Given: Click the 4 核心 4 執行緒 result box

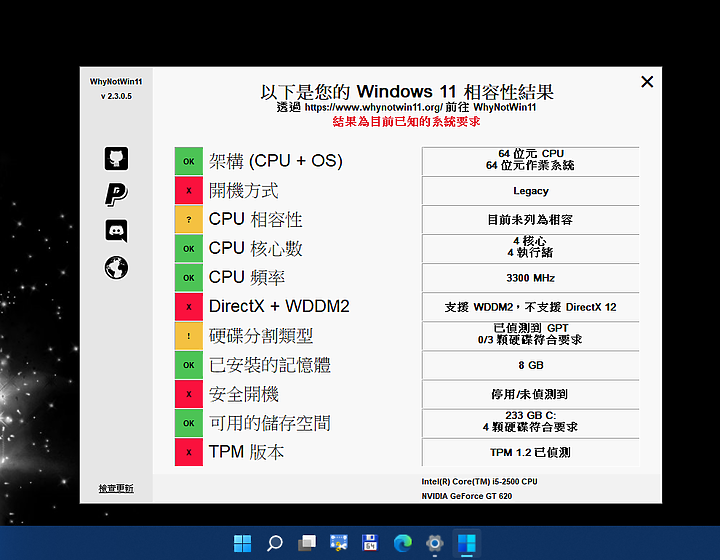Looking at the screenshot, I should pos(530,248).
